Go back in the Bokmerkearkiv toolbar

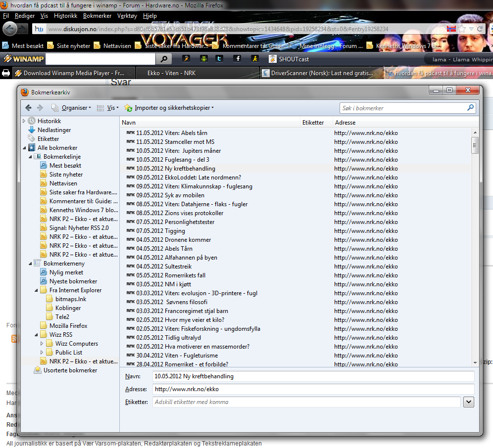[x=28, y=108]
